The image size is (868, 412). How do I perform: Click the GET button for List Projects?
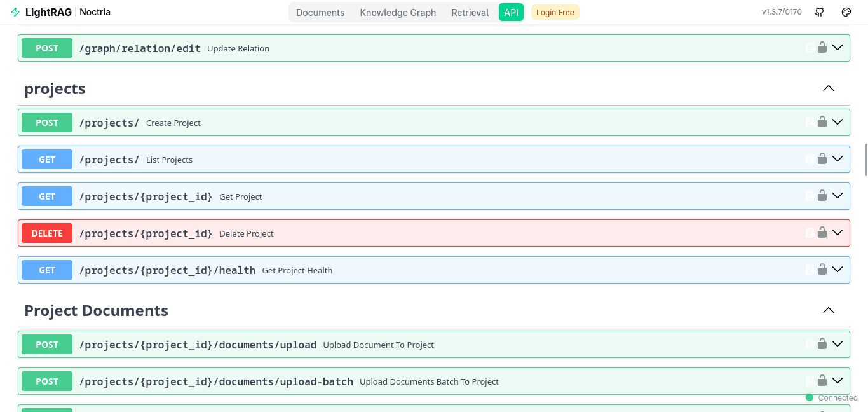click(47, 160)
